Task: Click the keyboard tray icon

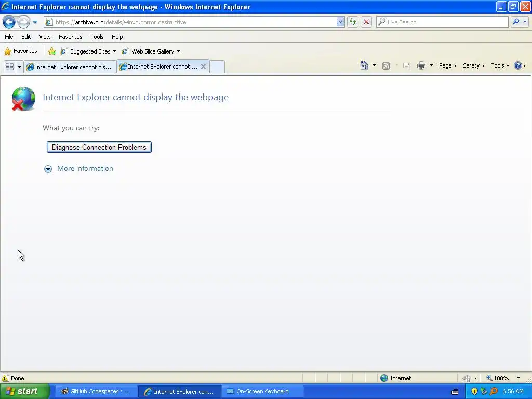Action: tap(455, 392)
